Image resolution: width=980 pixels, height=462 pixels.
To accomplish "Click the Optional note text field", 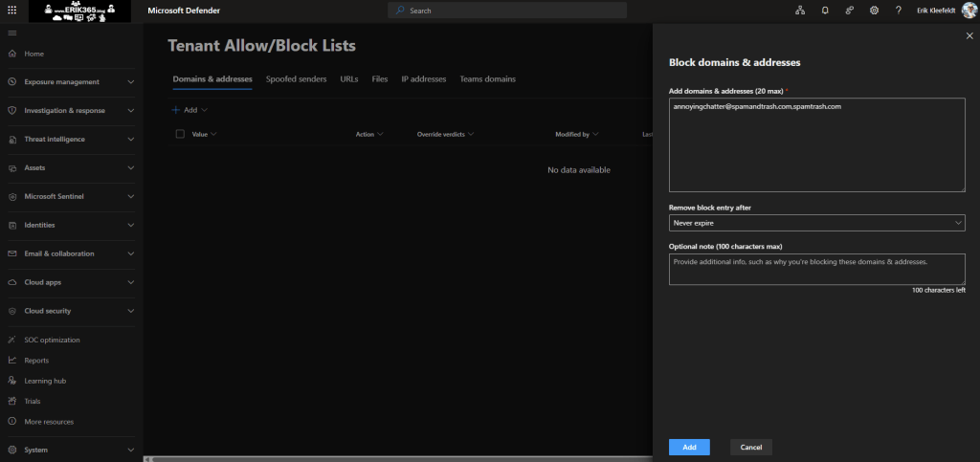I will [x=816, y=269].
